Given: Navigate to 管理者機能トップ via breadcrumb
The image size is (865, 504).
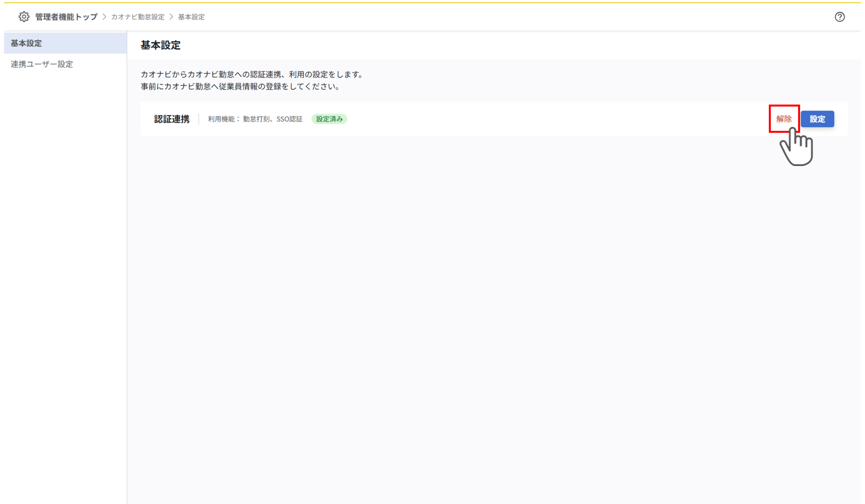Looking at the screenshot, I should click(65, 16).
